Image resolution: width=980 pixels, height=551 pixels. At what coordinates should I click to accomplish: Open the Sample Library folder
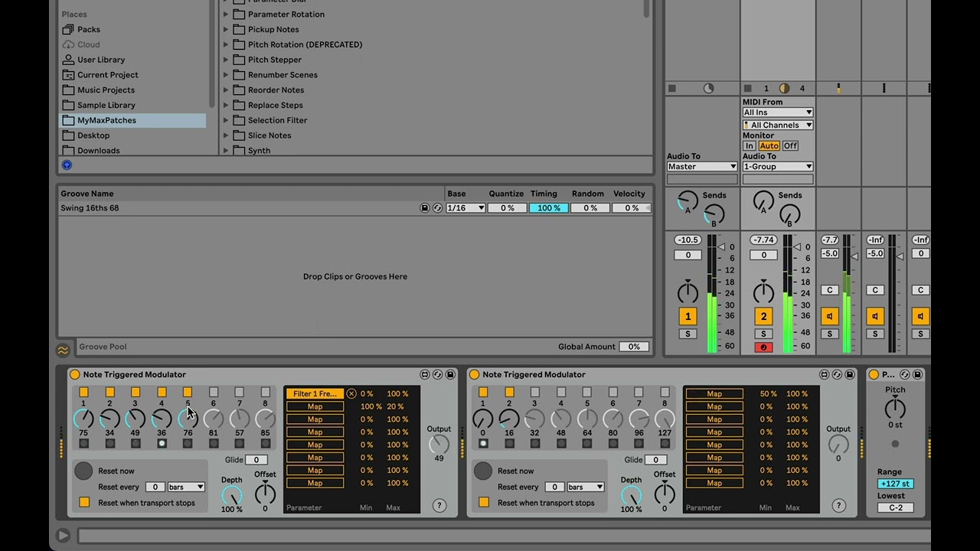[x=106, y=105]
